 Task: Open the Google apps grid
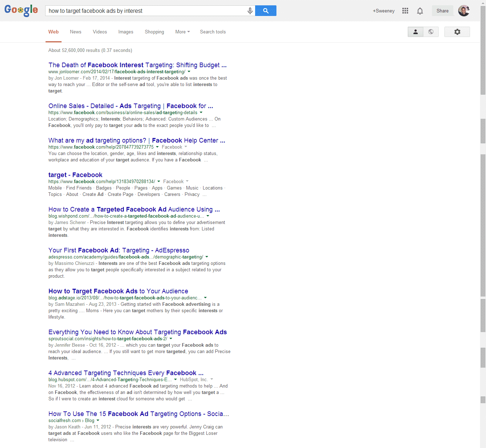pyautogui.click(x=405, y=11)
